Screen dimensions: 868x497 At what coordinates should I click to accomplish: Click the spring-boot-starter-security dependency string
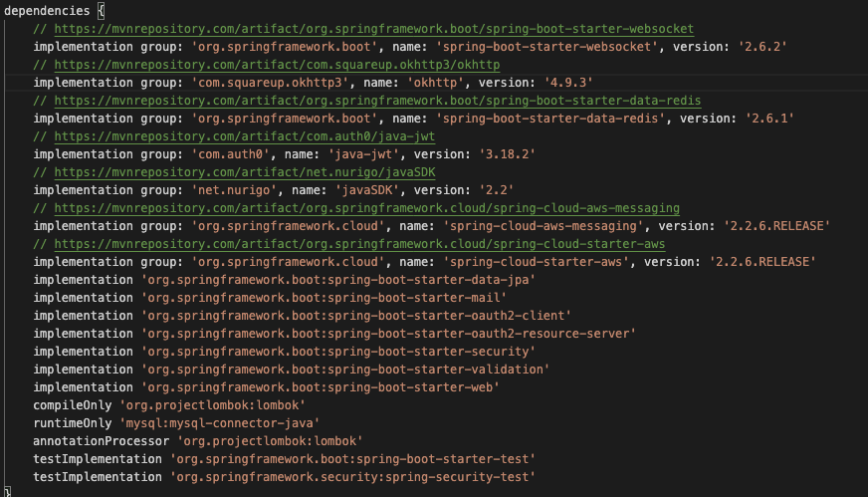(338, 352)
